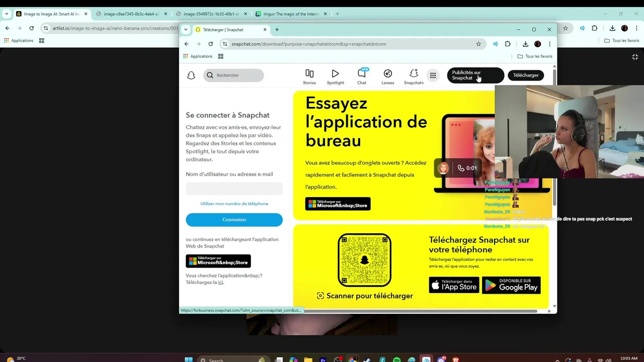Go back in the artlist browser window
The width and height of the screenshot is (644, 362).
coord(8,28)
